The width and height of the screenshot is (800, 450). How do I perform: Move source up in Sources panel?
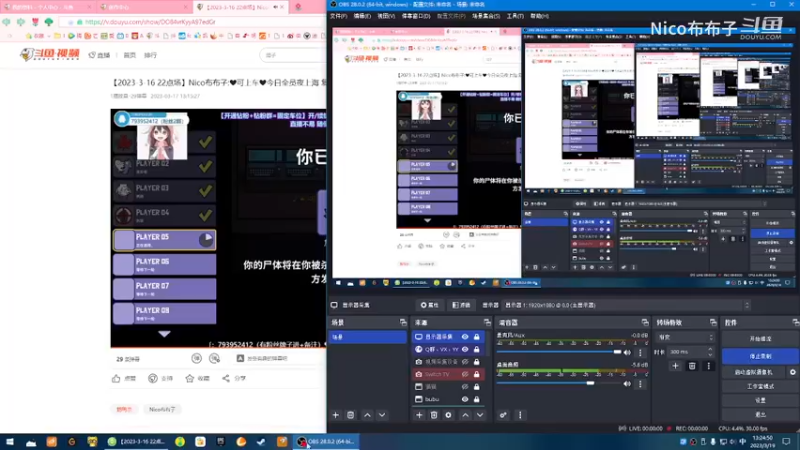(465, 415)
